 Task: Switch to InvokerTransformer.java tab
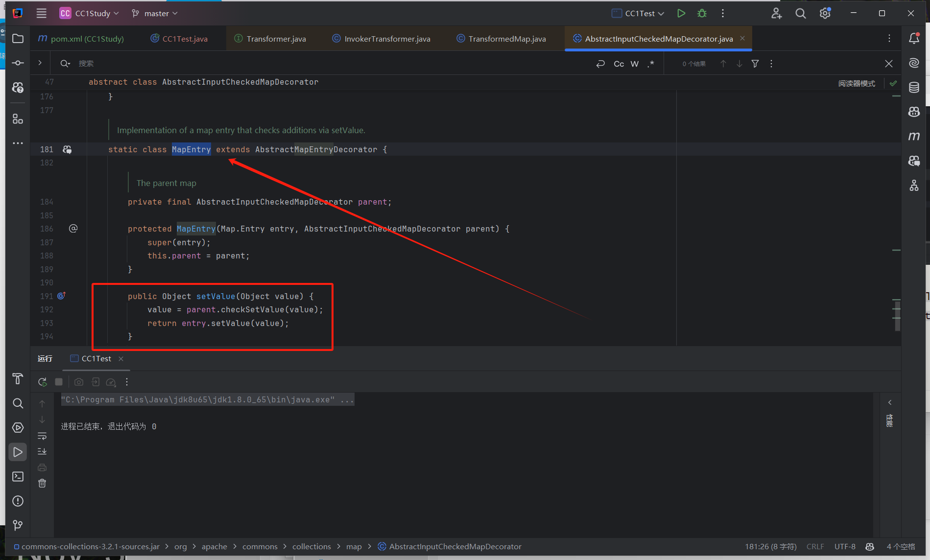[x=382, y=39]
